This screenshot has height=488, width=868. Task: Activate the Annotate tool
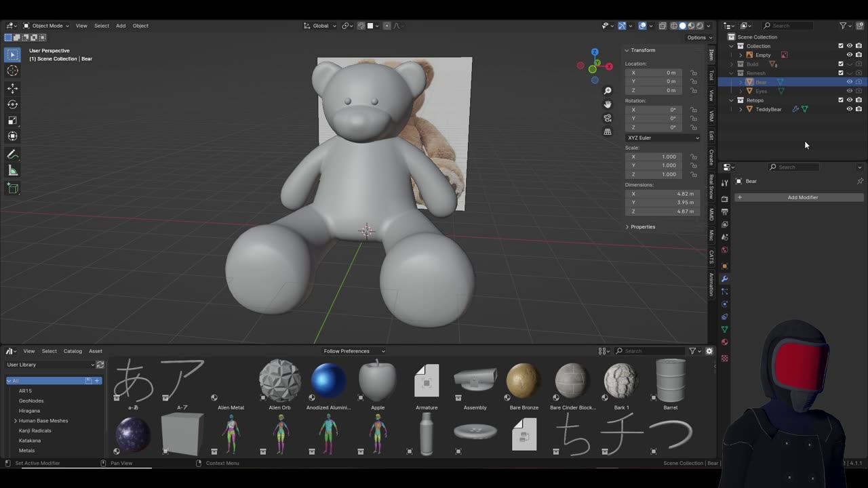13,155
